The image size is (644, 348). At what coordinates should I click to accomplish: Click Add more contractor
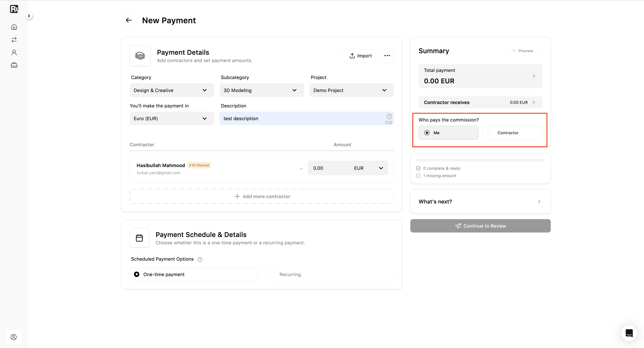pyautogui.click(x=262, y=197)
